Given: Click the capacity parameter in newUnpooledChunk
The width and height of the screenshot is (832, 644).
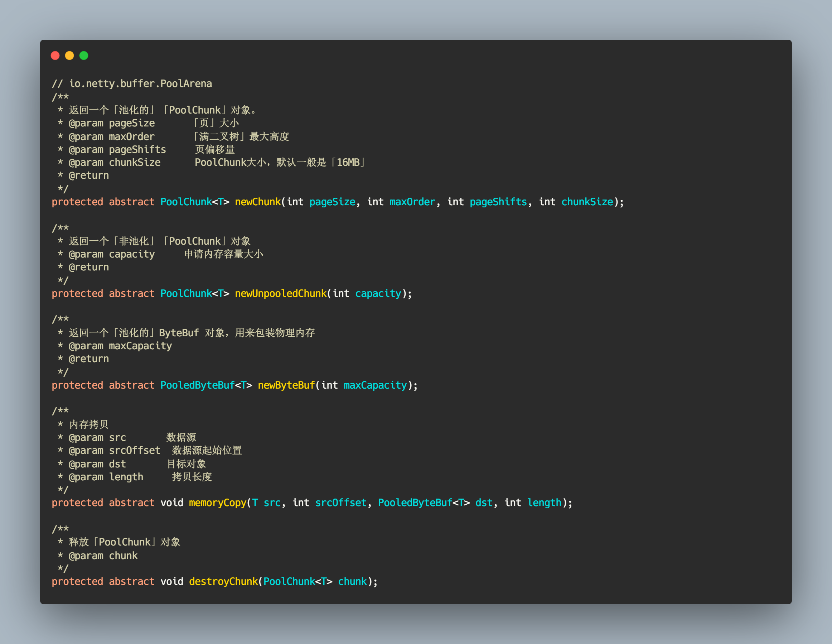Looking at the screenshot, I should click(x=378, y=293).
